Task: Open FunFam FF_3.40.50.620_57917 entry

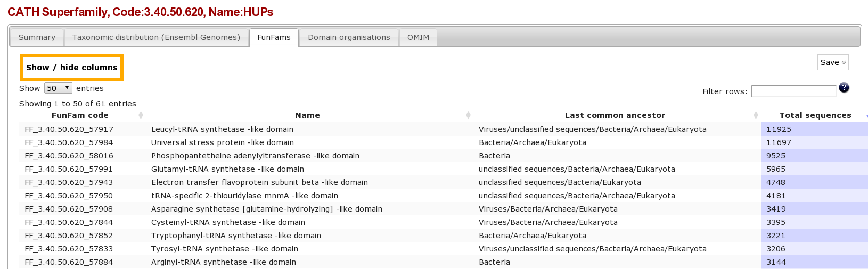Action: [69, 129]
